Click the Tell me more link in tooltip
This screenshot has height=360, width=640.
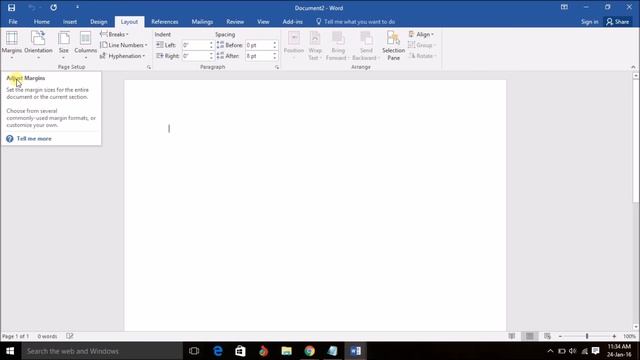coord(34,139)
